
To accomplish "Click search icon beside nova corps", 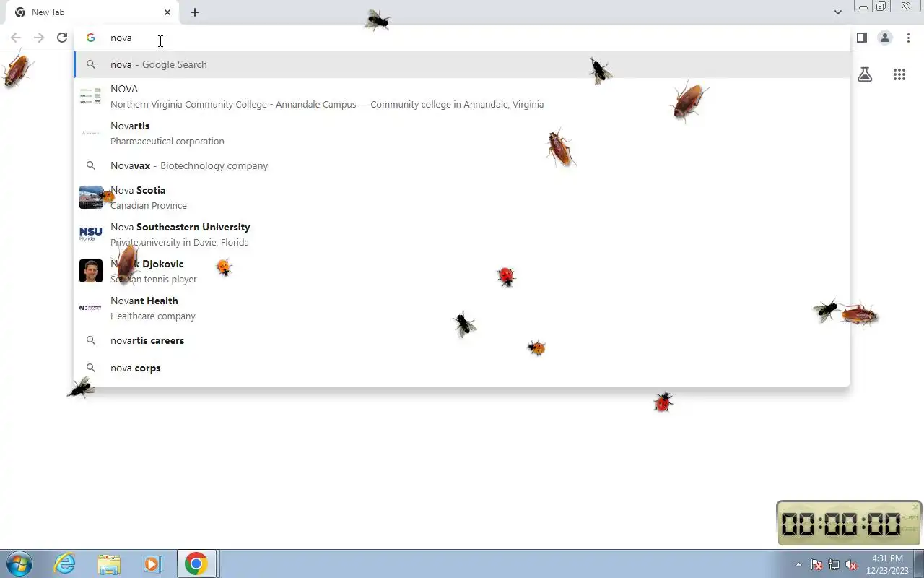I will (91, 368).
